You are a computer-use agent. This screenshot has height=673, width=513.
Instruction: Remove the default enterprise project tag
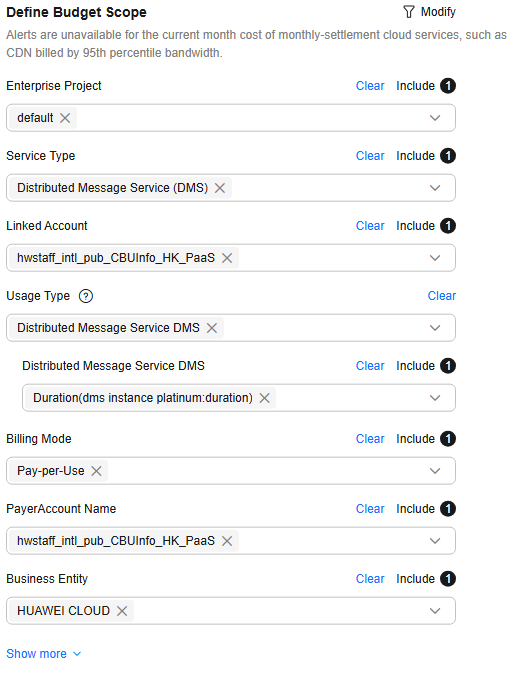coord(65,118)
